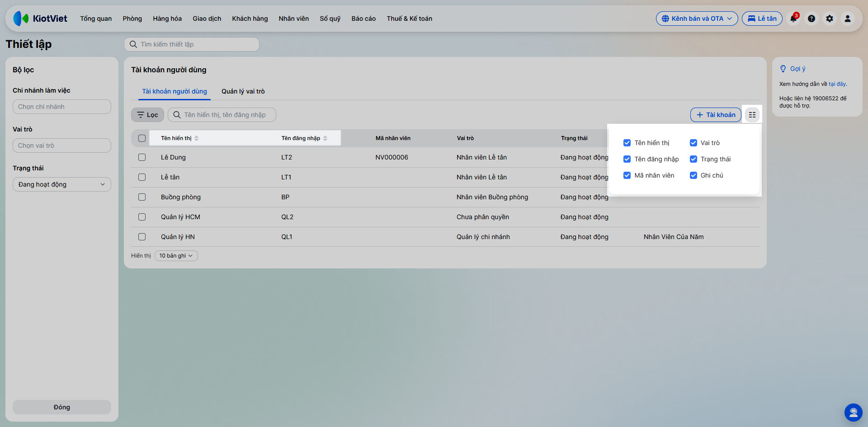Click the search icon in Tìm kiếm thiết lập
Screen dimensions: 868x427
pyautogui.click(x=133, y=44)
